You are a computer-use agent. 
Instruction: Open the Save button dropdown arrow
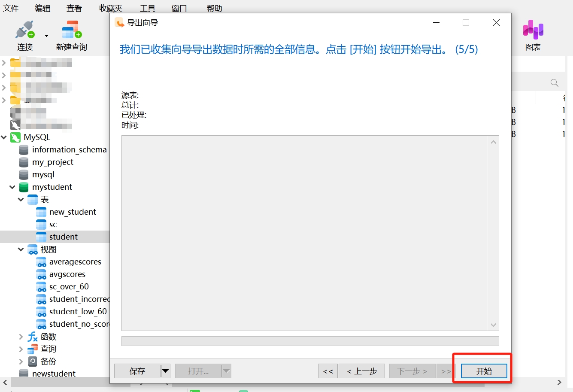[x=166, y=371]
